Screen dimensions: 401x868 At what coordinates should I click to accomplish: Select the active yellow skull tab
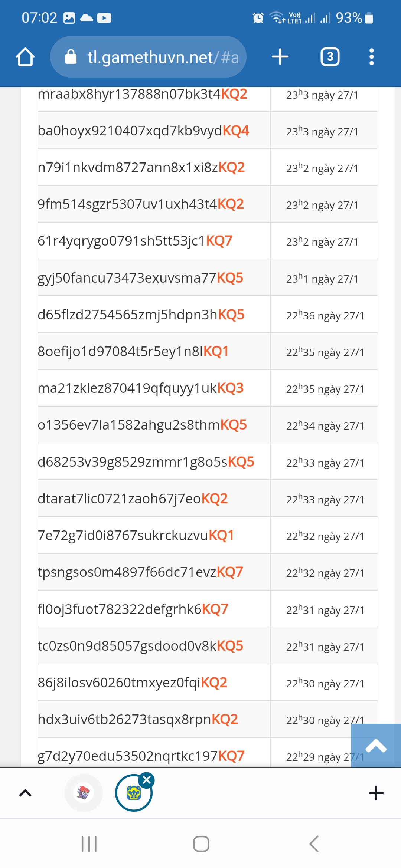tap(133, 794)
